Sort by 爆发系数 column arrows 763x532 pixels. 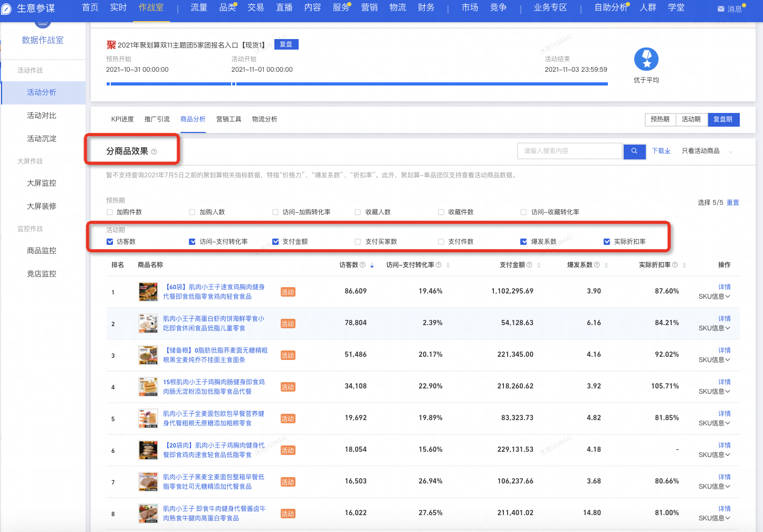coord(606,265)
